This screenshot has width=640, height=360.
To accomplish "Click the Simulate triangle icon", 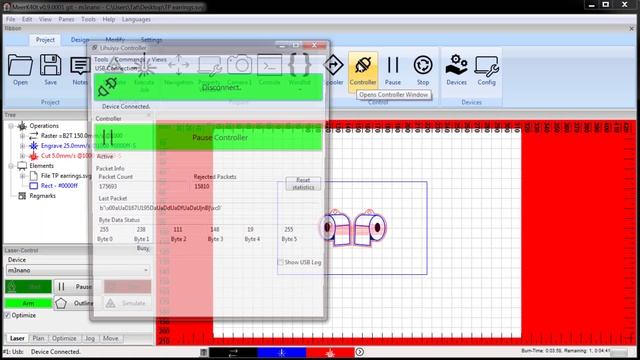I will point(111,303).
